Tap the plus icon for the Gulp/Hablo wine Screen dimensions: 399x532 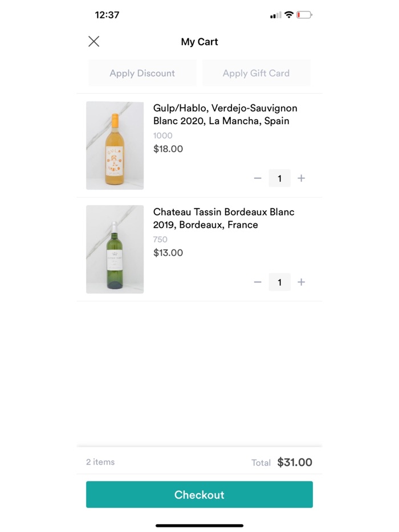click(301, 178)
